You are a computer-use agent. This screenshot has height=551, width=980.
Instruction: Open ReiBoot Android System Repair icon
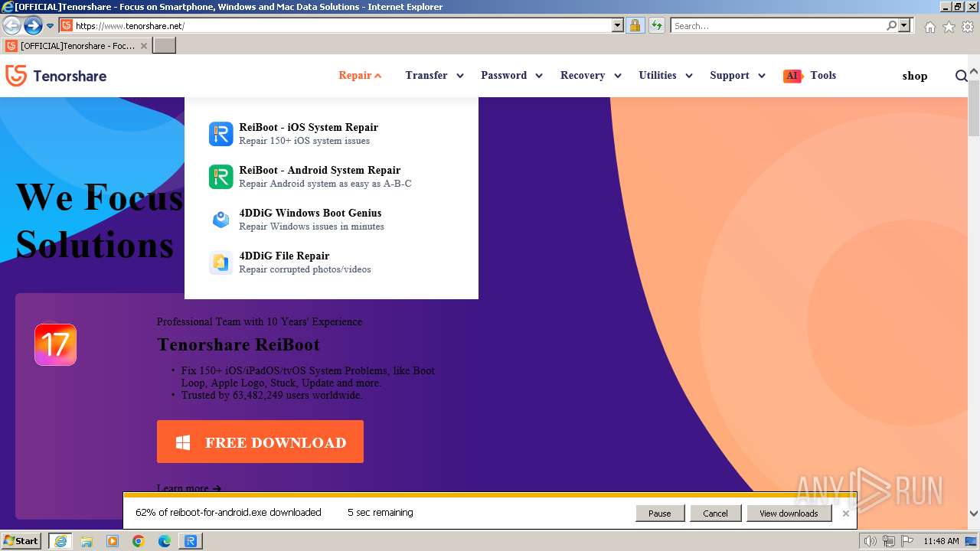220,177
